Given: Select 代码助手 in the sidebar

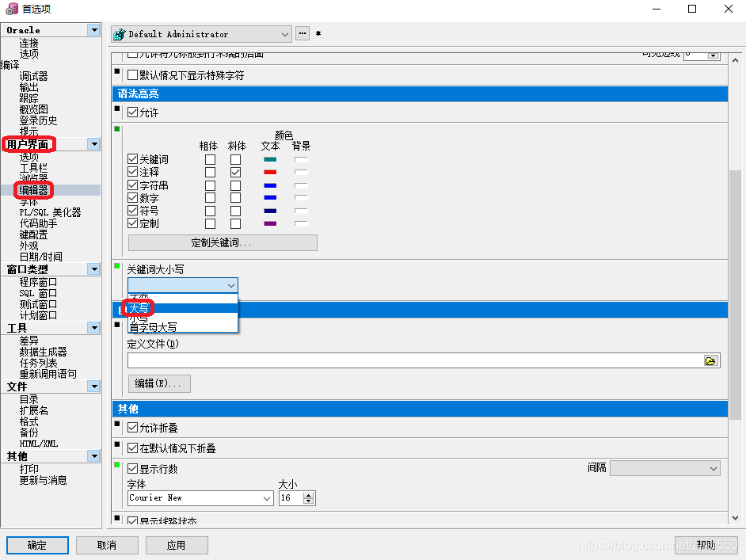Looking at the screenshot, I should click(x=38, y=223).
